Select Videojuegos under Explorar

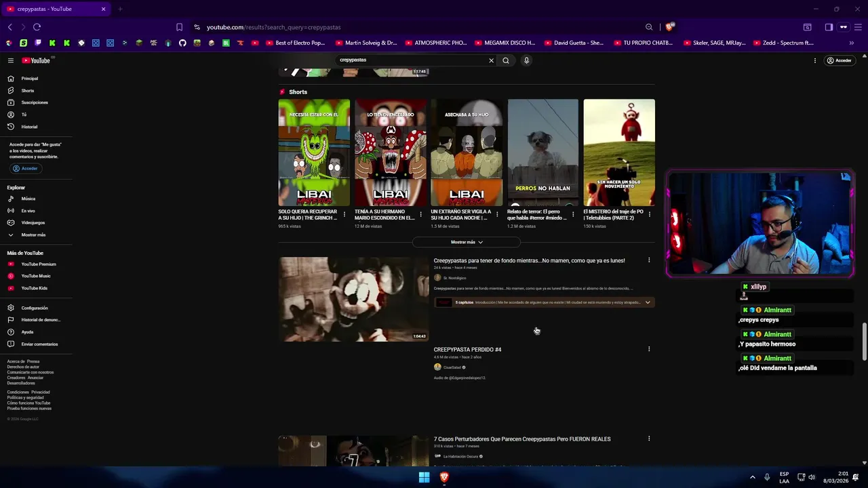point(33,222)
